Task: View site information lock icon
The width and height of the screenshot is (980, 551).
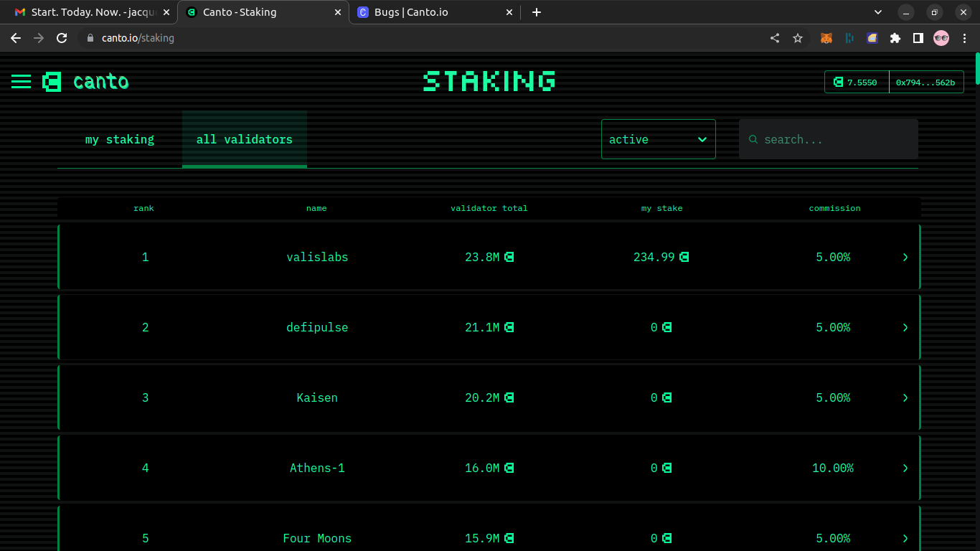Action: 90,38
